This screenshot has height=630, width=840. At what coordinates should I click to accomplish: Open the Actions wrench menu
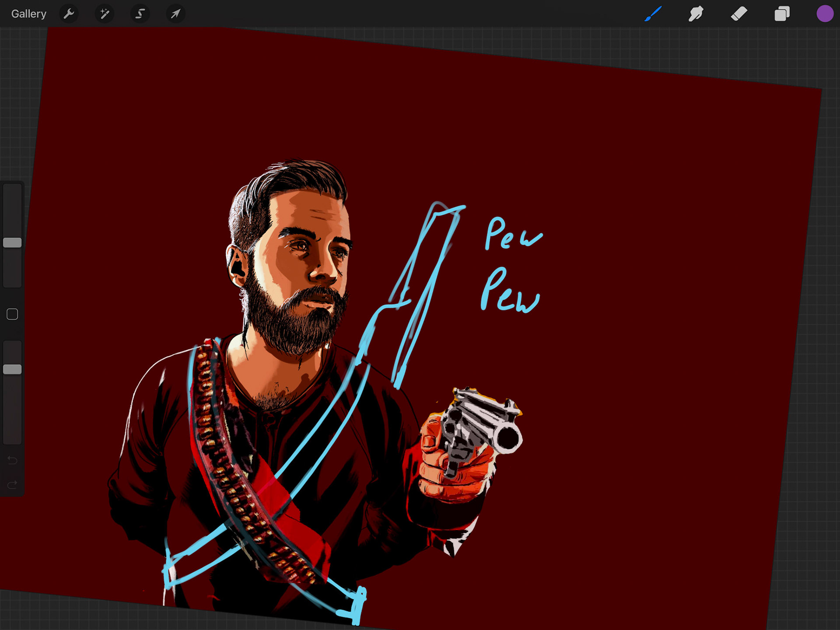point(69,14)
